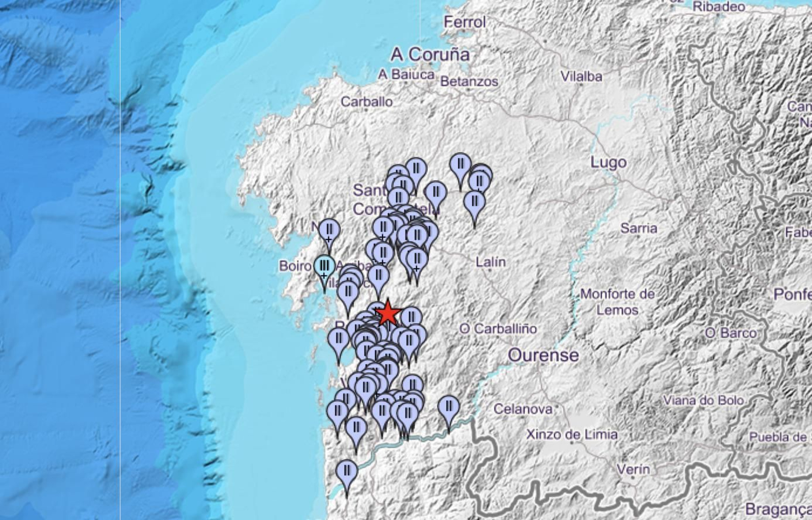Image resolution: width=812 pixels, height=520 pixels.
Task: Select the southernmost II marker below Vigo area
Action: tap(347, 470)
